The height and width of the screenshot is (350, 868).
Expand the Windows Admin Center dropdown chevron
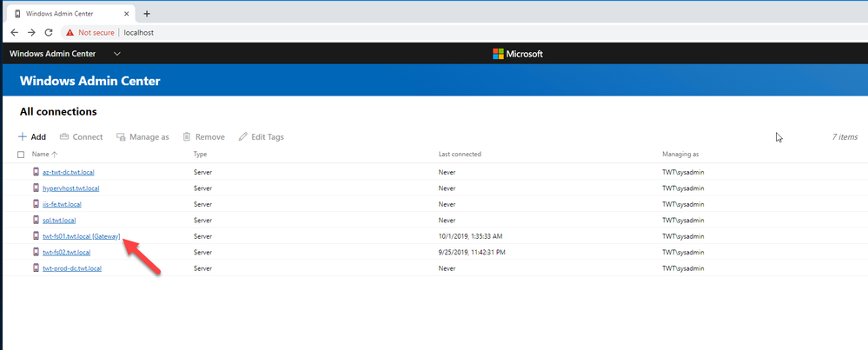[116, 54]
